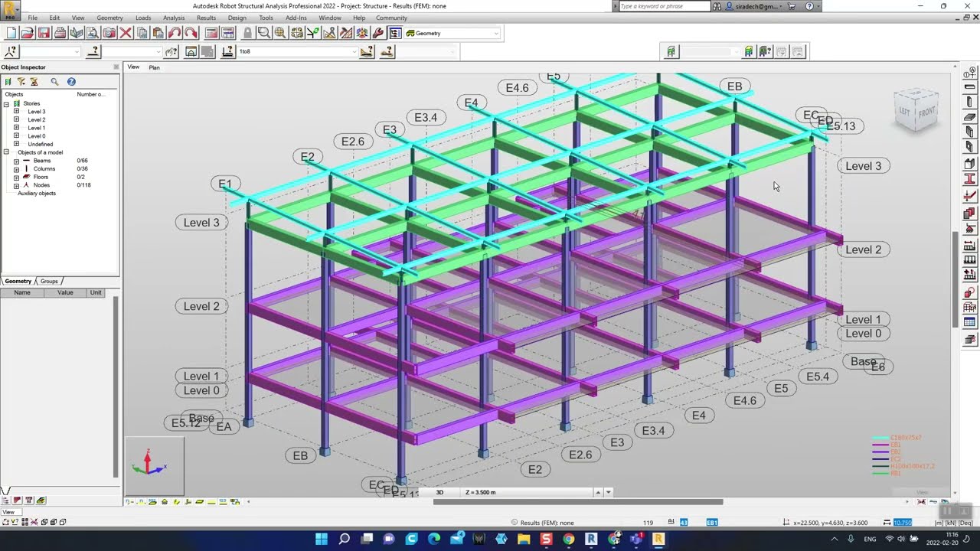Screen dimensions: 980x551
Task: Activate Zoom window magnifier icon
Action: point(263,33)
